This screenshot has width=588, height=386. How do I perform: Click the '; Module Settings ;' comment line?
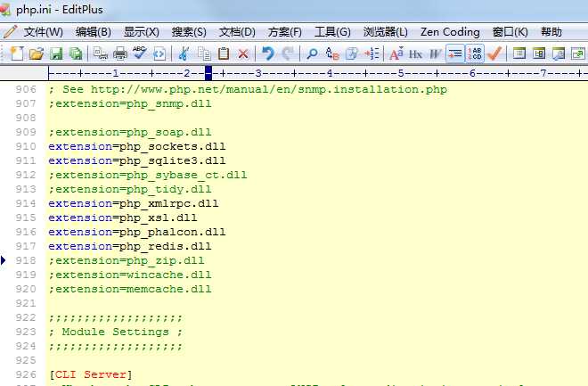pyautogui.click(x=116, y=332)
